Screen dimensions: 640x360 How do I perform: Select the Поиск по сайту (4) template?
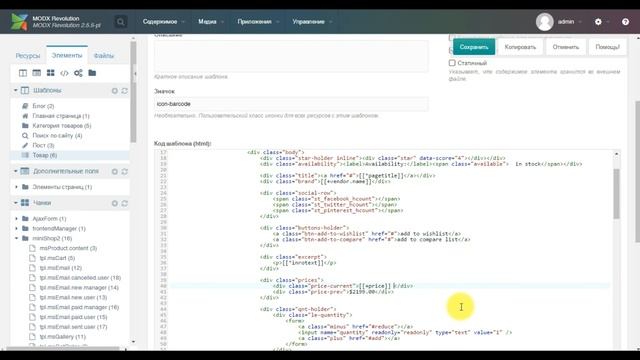coord(57,136)
